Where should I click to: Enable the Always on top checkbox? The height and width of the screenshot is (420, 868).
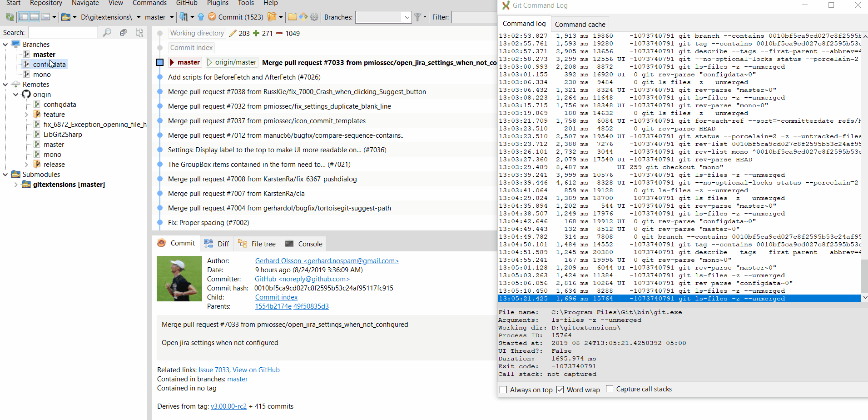click(x=504, y=390)
